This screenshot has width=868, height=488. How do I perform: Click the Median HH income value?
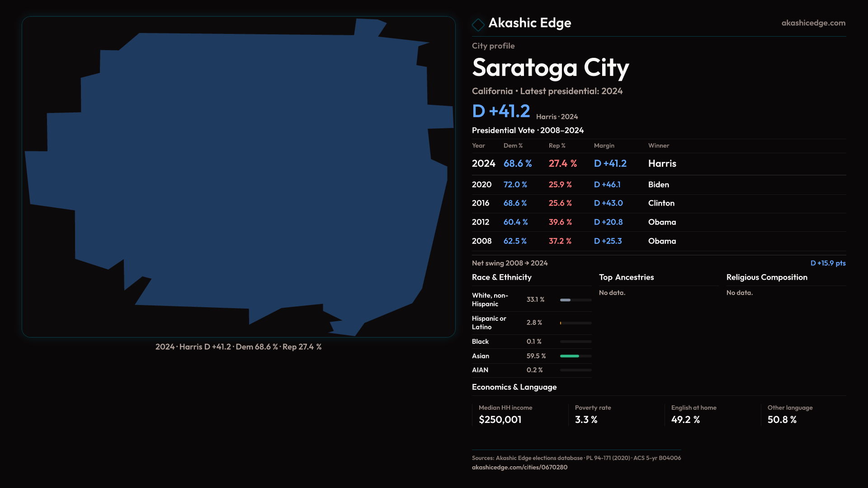(500, 420)
